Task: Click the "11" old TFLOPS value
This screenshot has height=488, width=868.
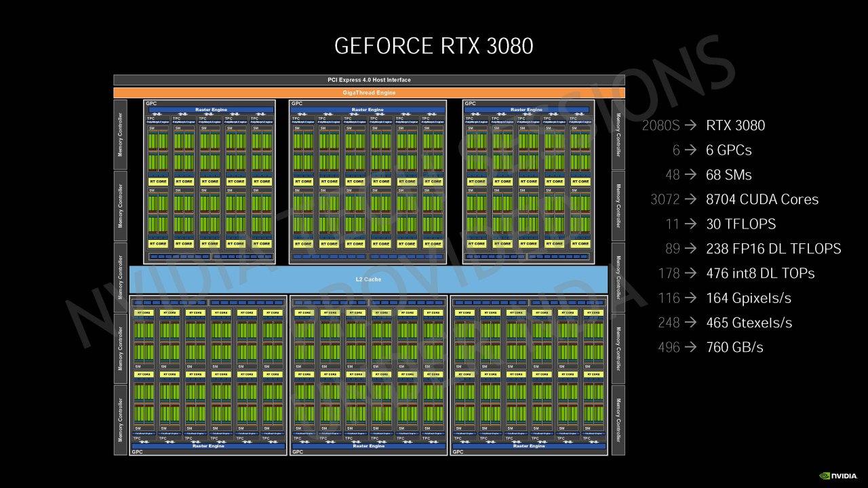Action: 673,224
